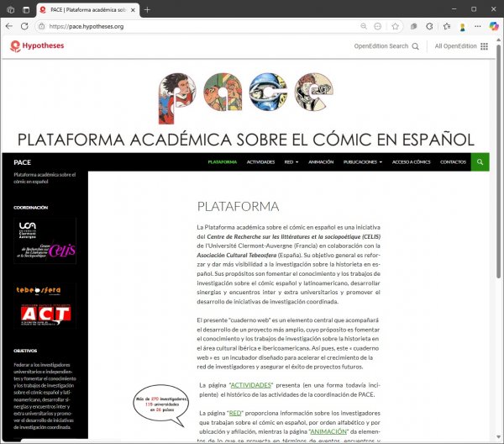Open the tab actions menu icon
504x444 pixels.
click(26, 9)
